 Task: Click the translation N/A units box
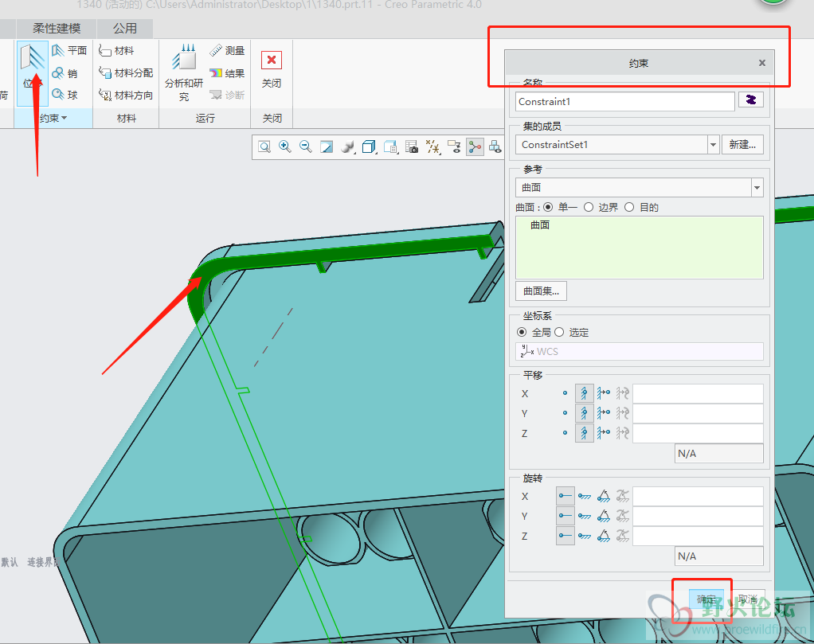(719, 454)
